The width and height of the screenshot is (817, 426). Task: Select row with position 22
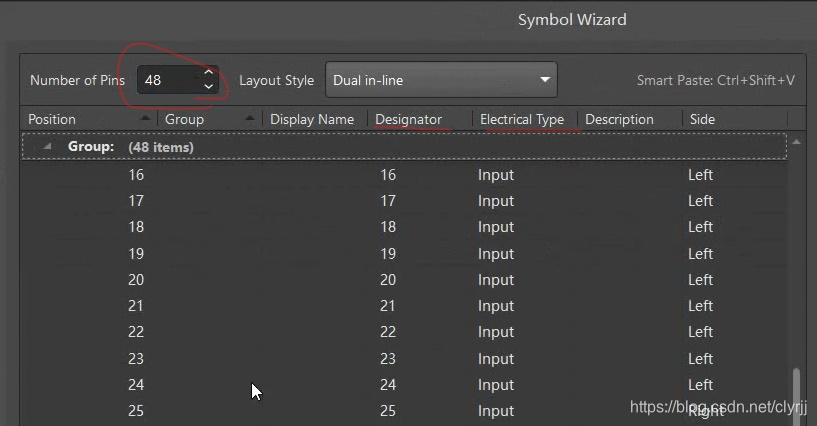click(x=136, y=332)
